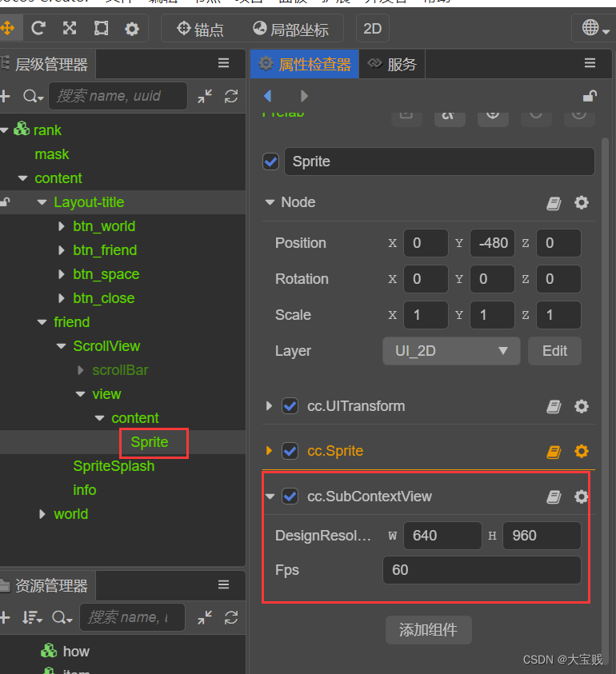
Task: Click the Edit layer button
Action: (x=554, y=351)
